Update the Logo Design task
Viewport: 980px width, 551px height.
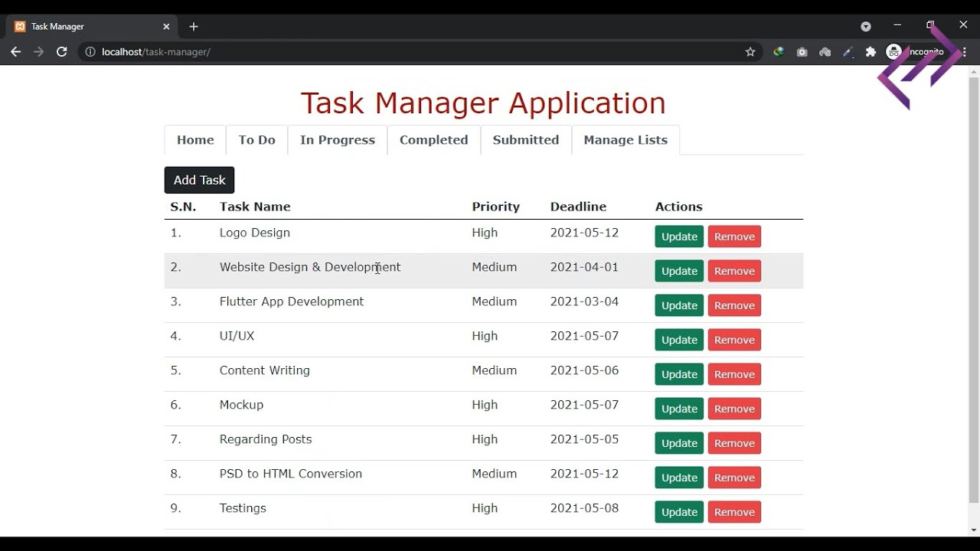[679, 236]
